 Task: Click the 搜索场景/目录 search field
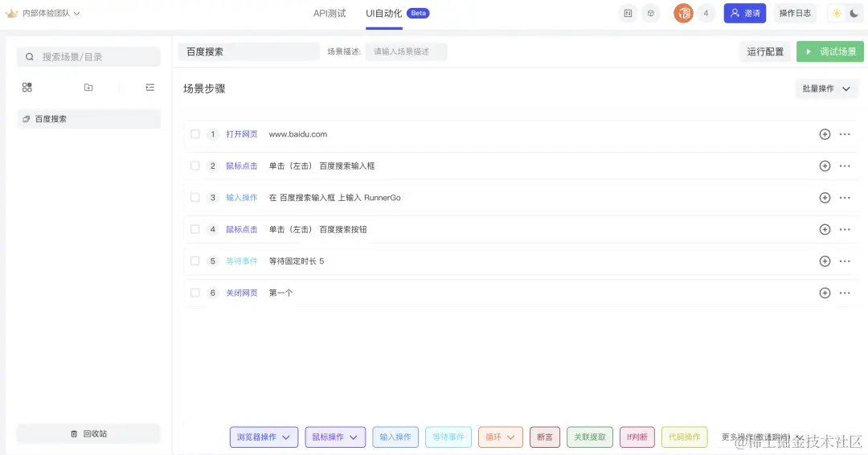pyautogui.click(x=88, y=56)
